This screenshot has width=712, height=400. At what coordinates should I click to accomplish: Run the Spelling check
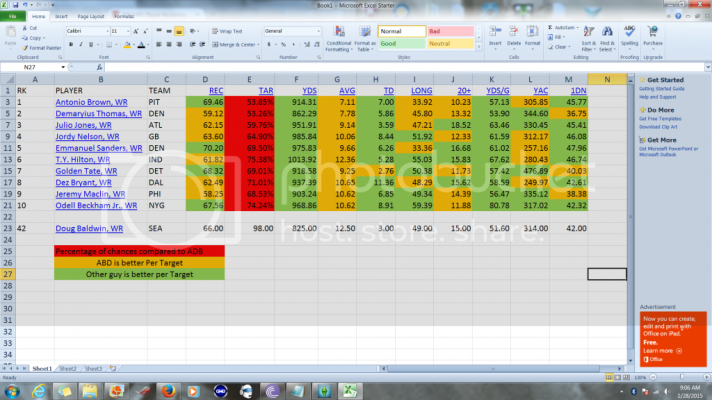(629, 36)
